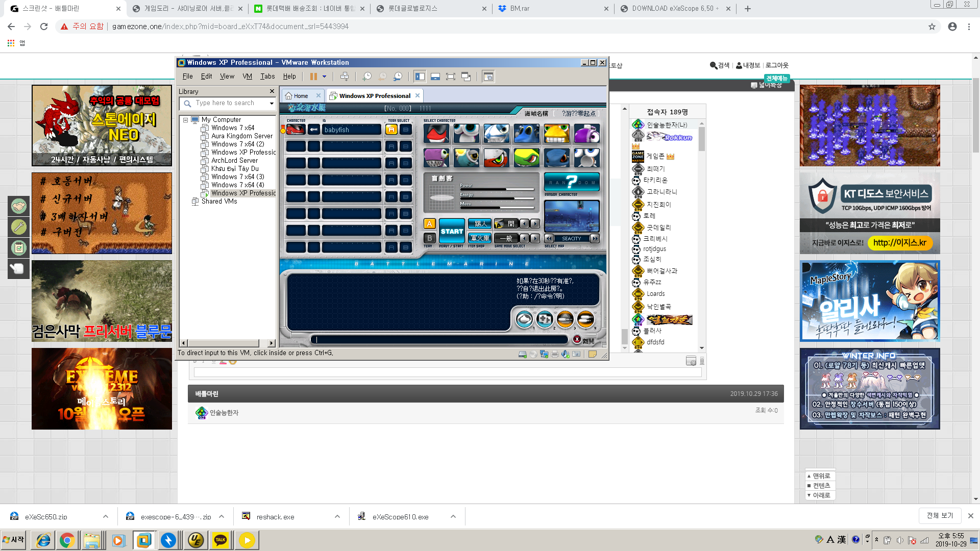Open the VM menu

click(x=247, y=77)
